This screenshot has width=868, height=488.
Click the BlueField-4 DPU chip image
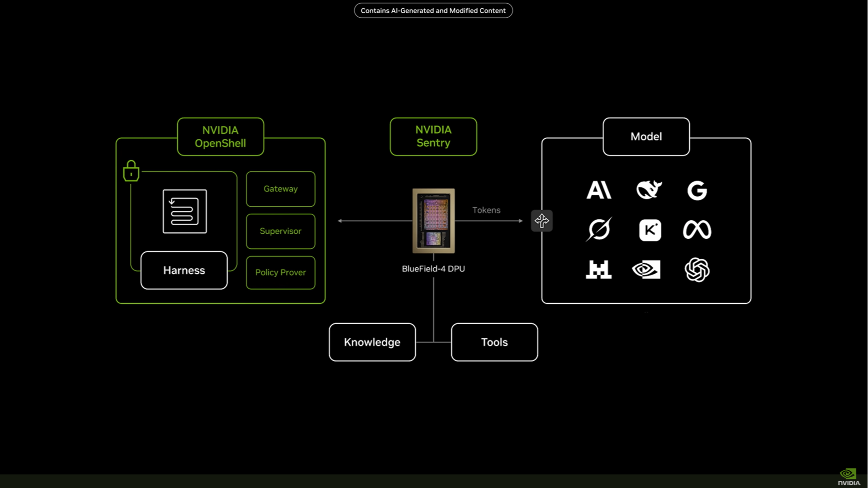tap(433, 221)
